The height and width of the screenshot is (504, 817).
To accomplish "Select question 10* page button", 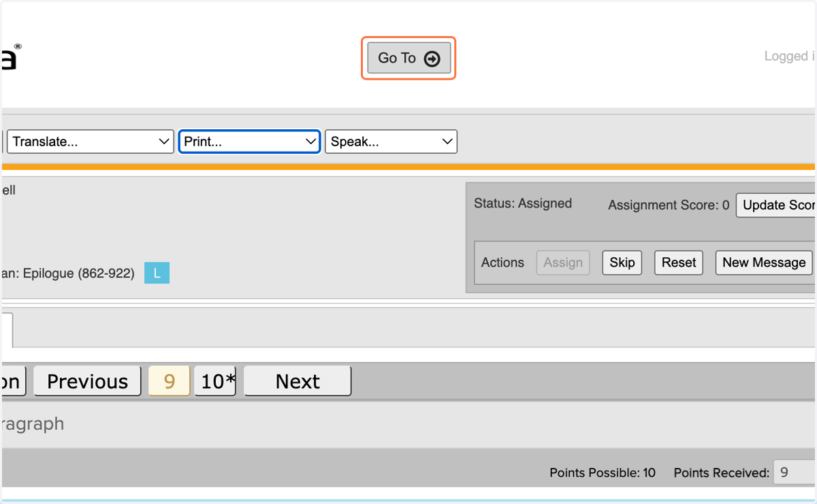I will tap(215, 381).
